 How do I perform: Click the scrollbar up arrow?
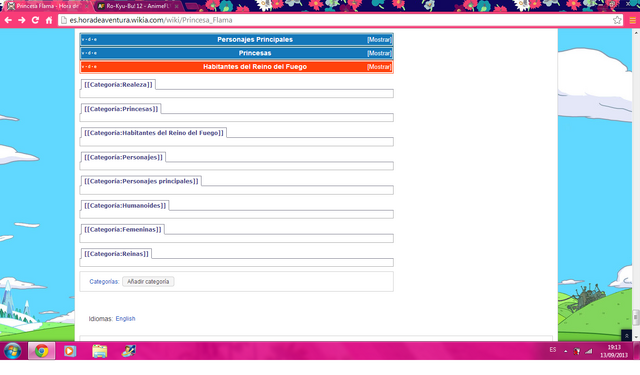click(x=636, y=33)
